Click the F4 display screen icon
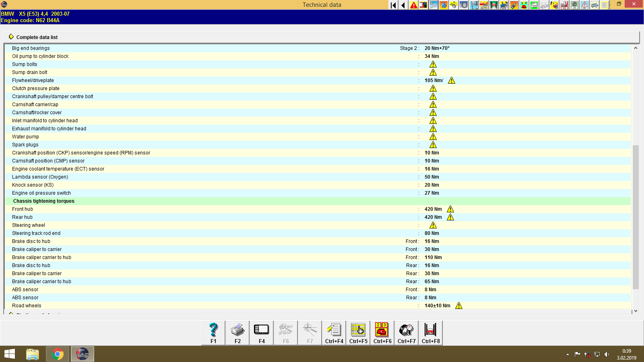The image size is (644, 362). coord(261,333)
